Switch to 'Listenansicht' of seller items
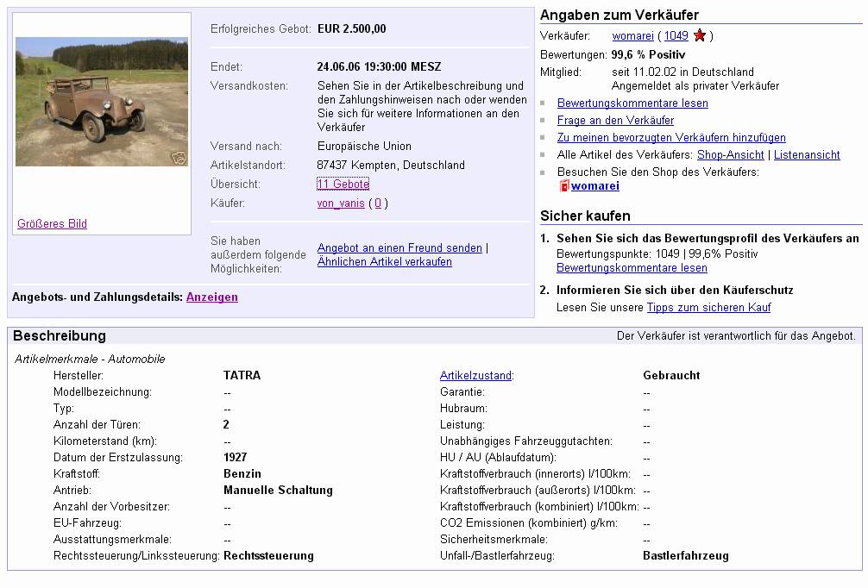This screenshot has width=868, height=588. tap(807, 155)
